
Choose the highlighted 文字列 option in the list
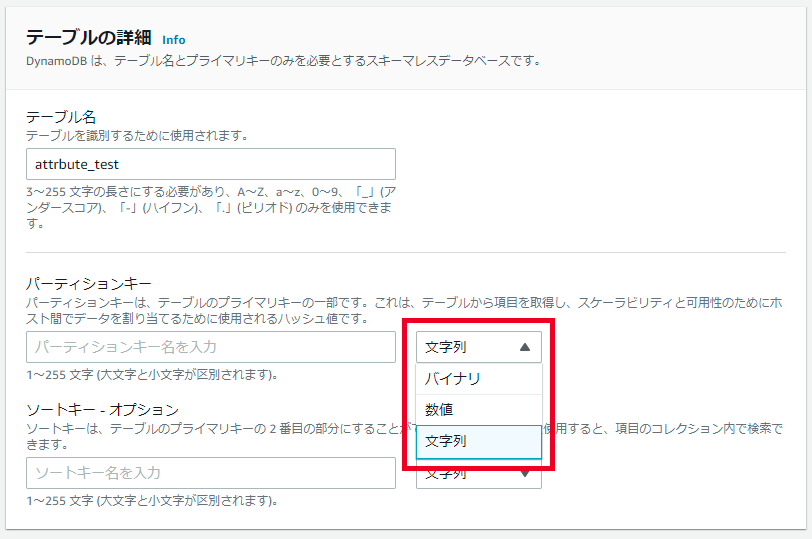point(478,442)
